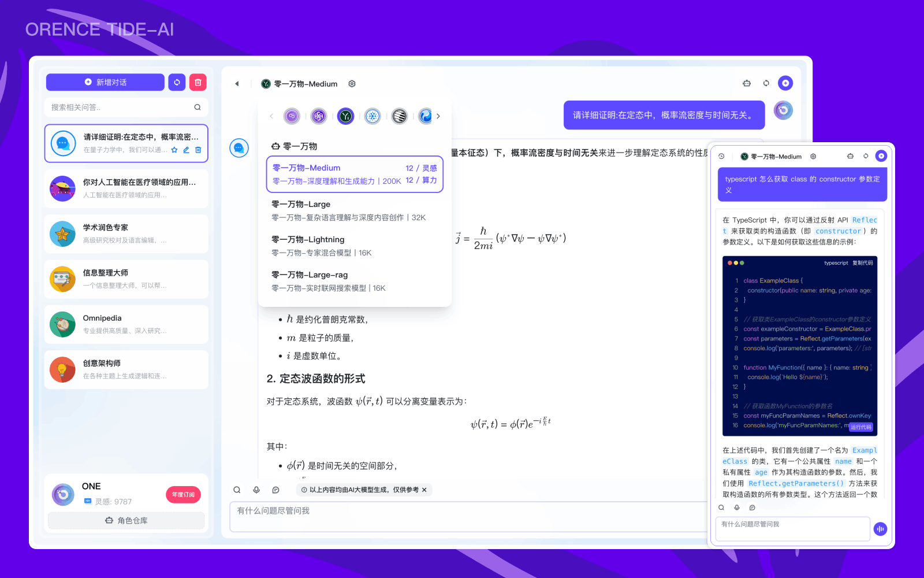Click the robot icon in the main chat header
This screenshot has width=924, height=578.
(x=747, y=83)
